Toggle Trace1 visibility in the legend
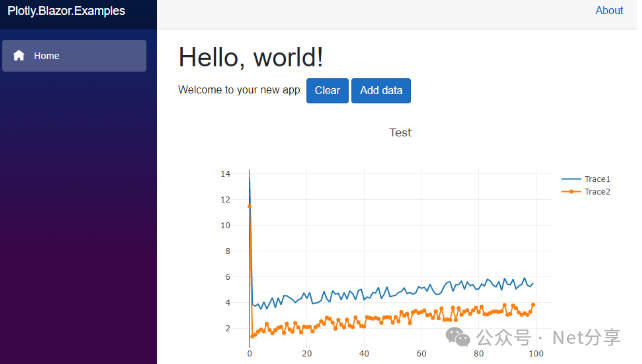 [597, 179]
